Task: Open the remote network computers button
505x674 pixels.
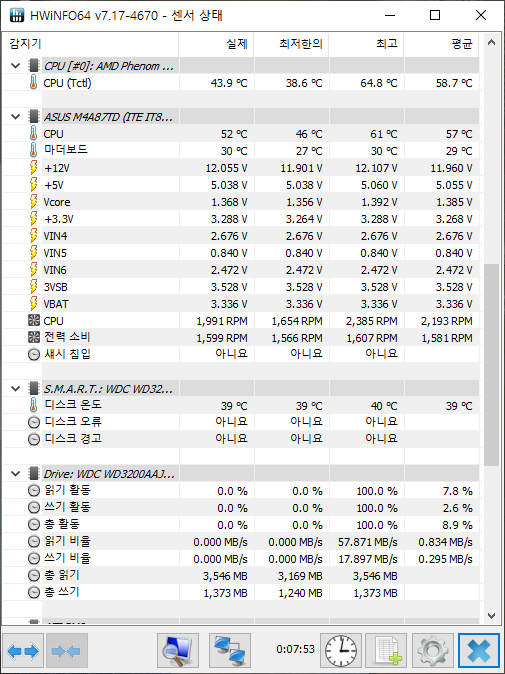Action: (x=230, y=651)
